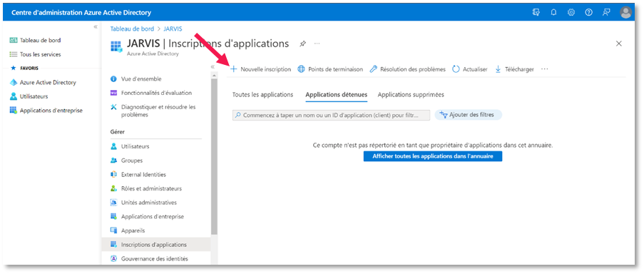Collapse the left favorites menu
This screenshot has width=644, height=274.
tap(96, 26)
